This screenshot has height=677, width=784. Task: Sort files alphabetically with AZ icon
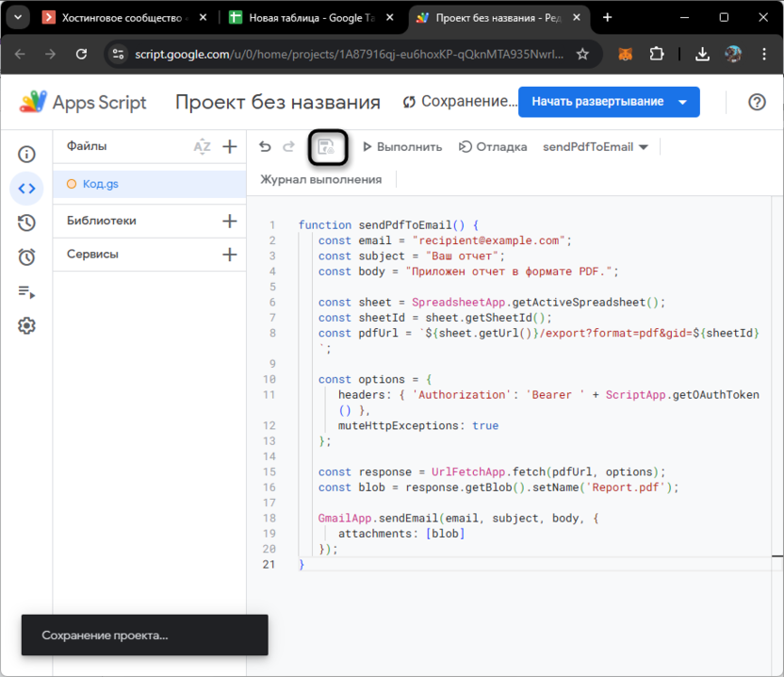(202, 146)
